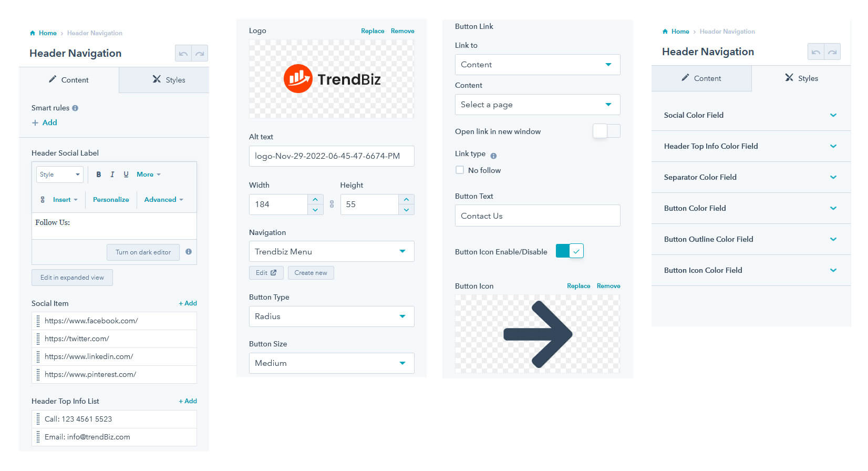Toggle Open link in new window switch
Screen dimensions: 868x471
(x=606, y=131)
